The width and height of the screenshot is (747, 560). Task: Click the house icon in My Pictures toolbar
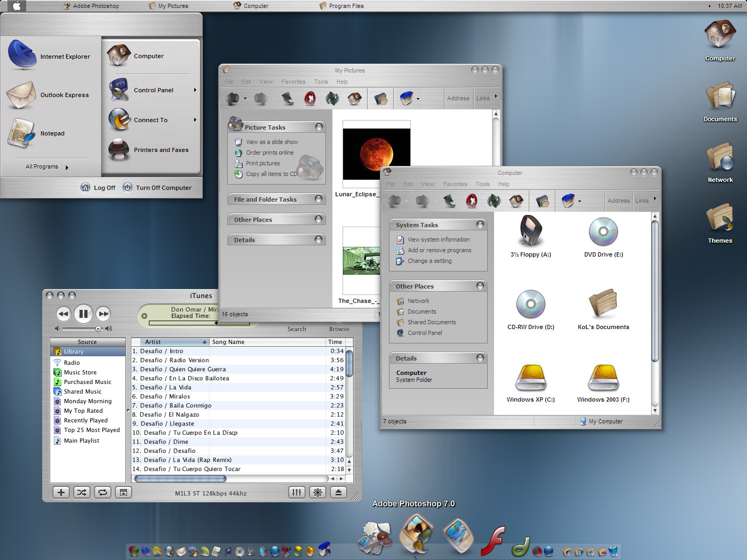coord(354,98)
